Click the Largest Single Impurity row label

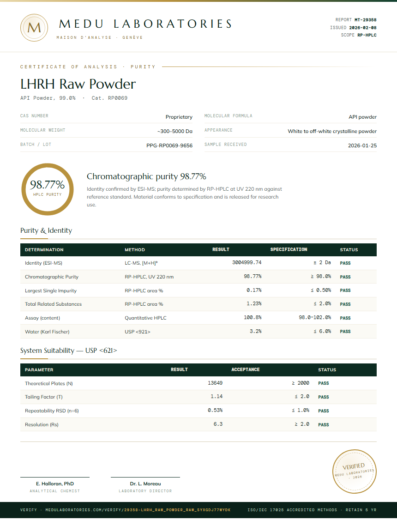click(50, 291)
